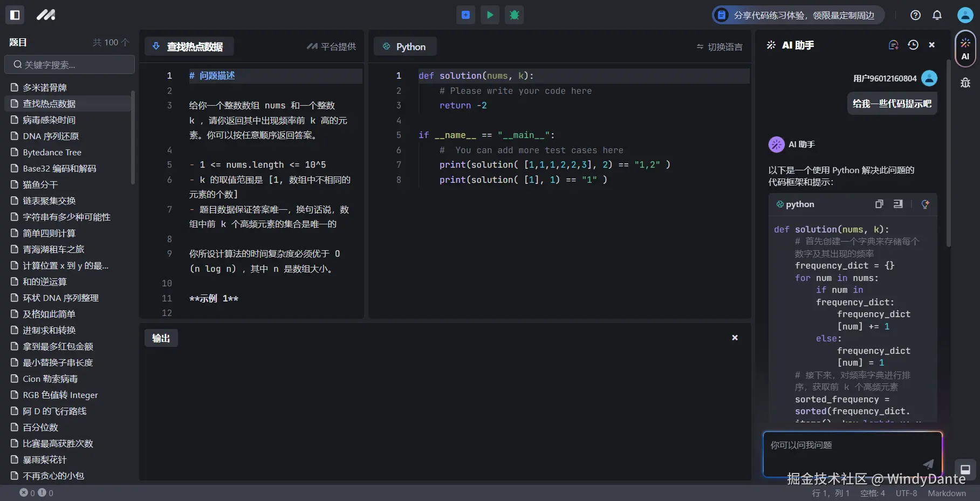Select the Python editor tab

[405, 47]
